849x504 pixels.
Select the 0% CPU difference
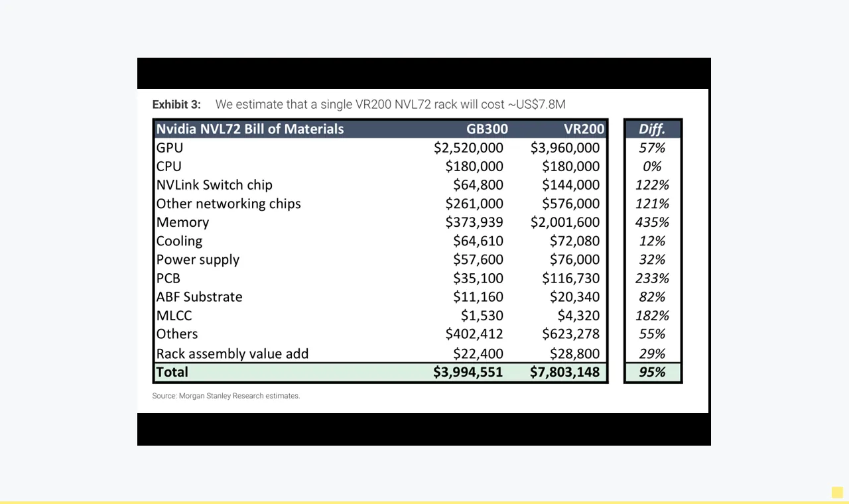pos(652,166)
